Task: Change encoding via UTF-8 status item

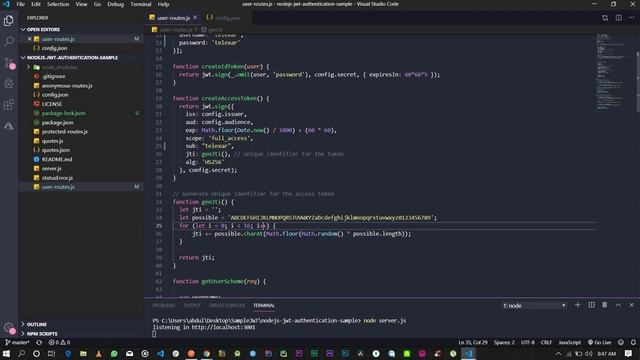Action: (528, 342)
